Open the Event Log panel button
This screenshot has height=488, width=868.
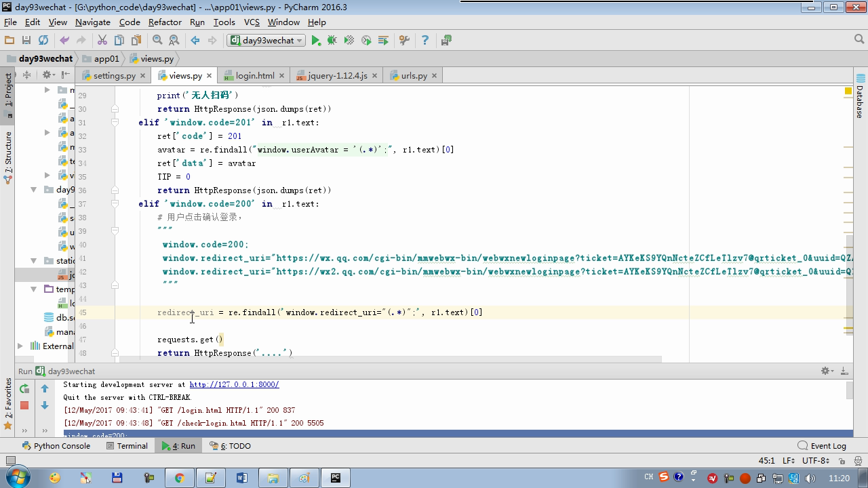point(822,446)
